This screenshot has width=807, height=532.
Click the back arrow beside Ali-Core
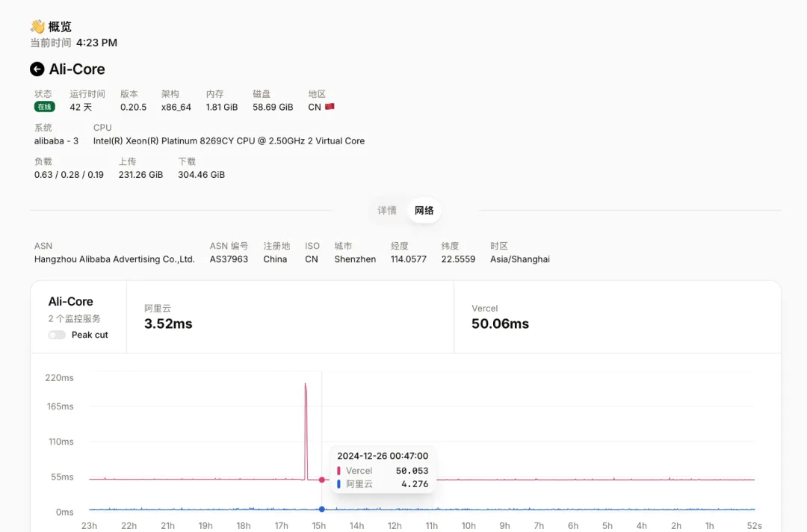tap(37, 69)
